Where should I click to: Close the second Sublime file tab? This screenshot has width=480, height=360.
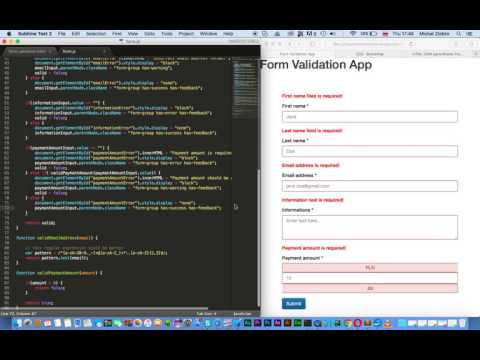pos(104,51)
